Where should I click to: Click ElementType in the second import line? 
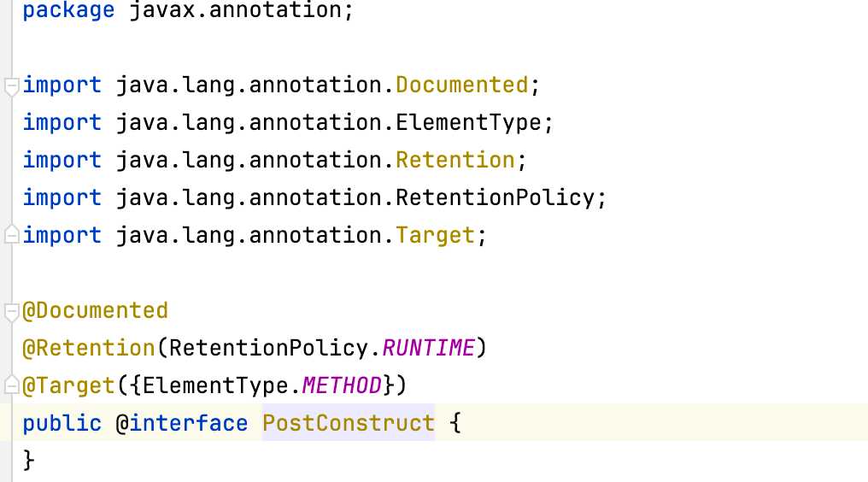tap(468, 123)
